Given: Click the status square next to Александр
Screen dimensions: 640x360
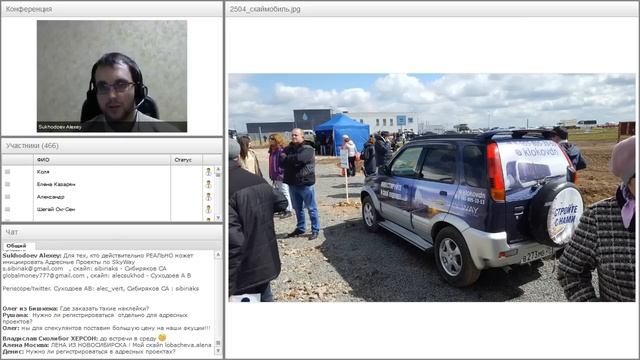Looking at the screenshot, I should pyautogui.click(x=7, y=197).
